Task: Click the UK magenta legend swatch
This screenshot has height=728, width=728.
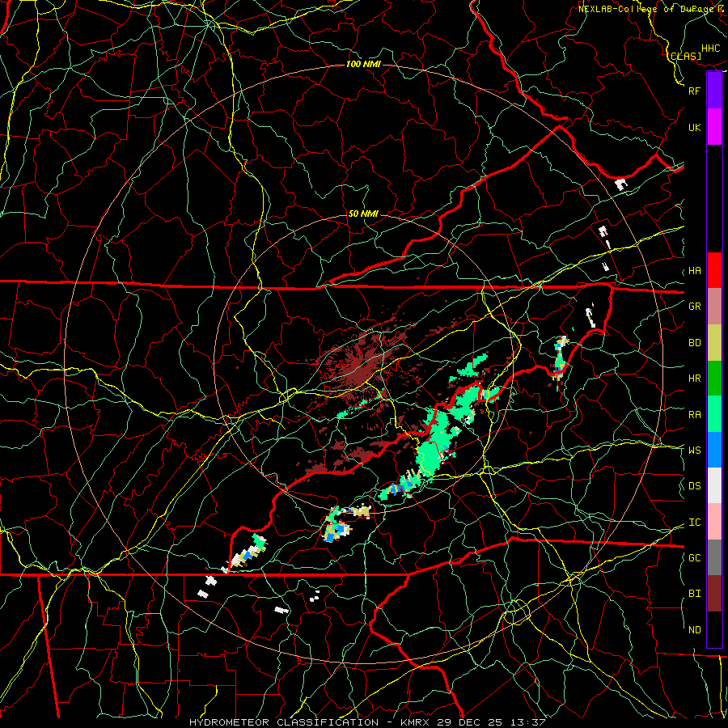Action: coord(714,127)
